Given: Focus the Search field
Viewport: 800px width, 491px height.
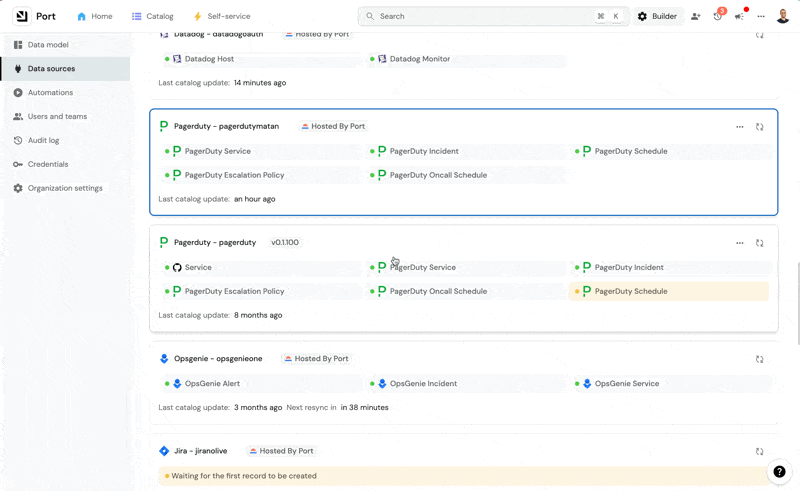Looking at the screenshot, I should pyautogui.click(x=493, y=16).
